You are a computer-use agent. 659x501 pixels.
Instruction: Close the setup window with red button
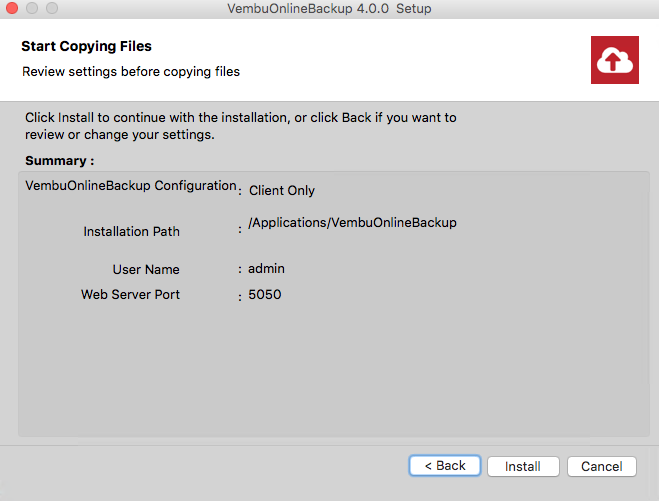(x=12, y=8)
